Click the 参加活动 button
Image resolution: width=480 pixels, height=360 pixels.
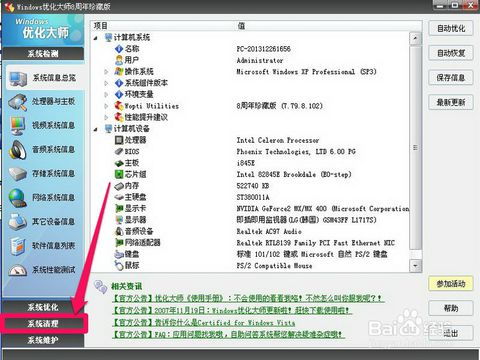point(451,284)
